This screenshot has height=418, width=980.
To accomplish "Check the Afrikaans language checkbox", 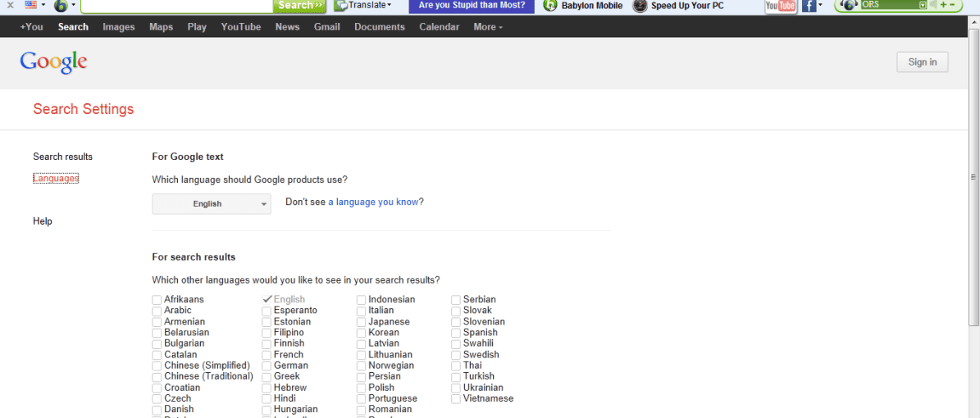I will tap(157, 300).
